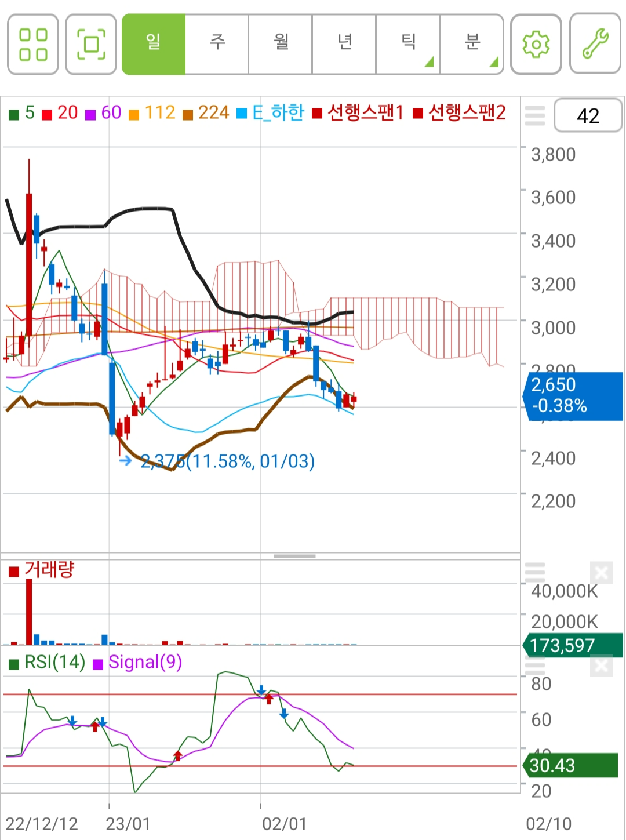The image size is (626, 840).
Task: Click the low price annotation 2,375(11.58%, 01/03)
Action: 228,461
